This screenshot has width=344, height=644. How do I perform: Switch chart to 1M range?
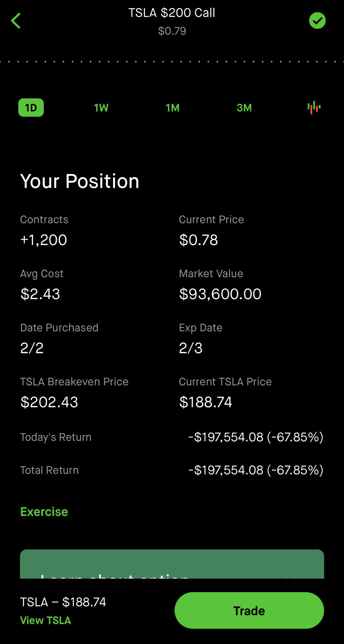tap(172, 108)
